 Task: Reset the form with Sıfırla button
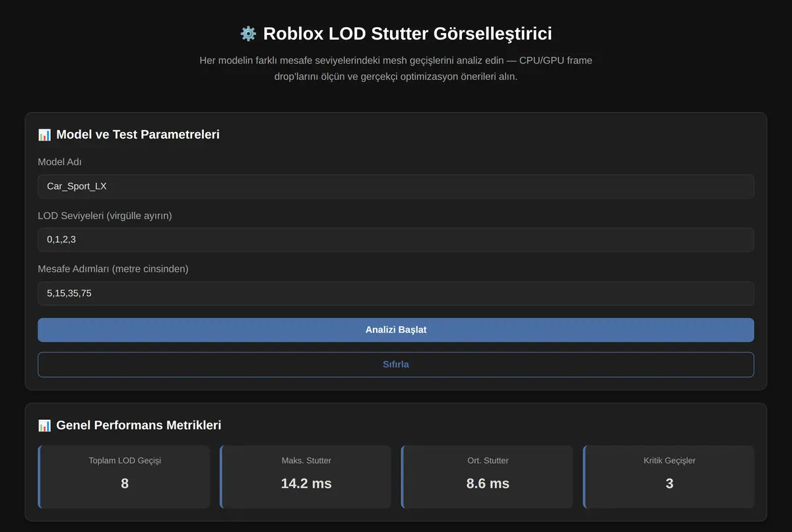click(x=396, y=364)
